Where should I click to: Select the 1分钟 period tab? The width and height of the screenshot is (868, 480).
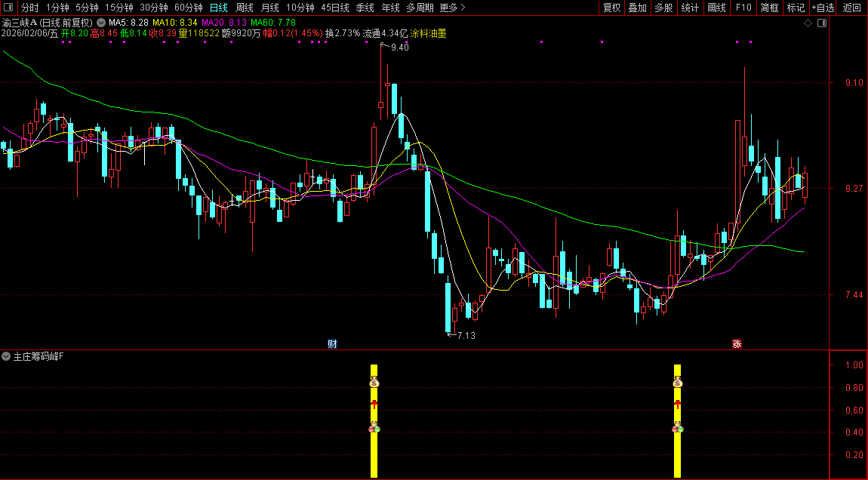click(57, 8)
